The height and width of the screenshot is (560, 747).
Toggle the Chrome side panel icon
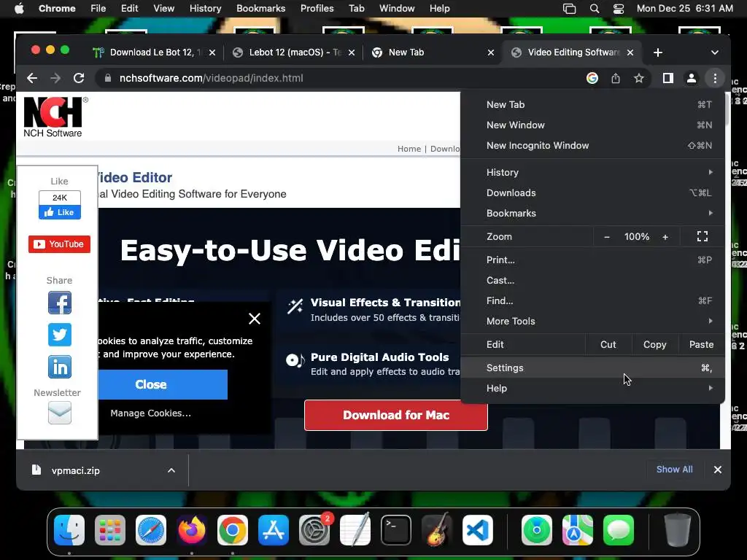(668, 78)
